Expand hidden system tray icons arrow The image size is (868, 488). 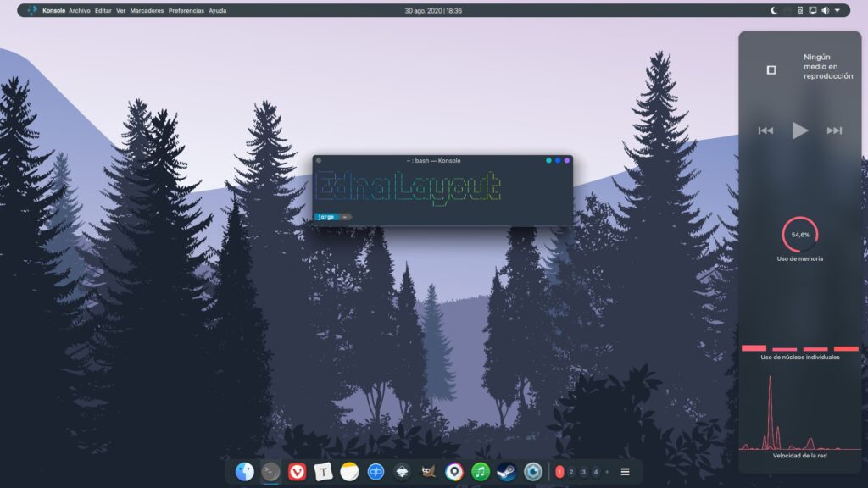837,10
